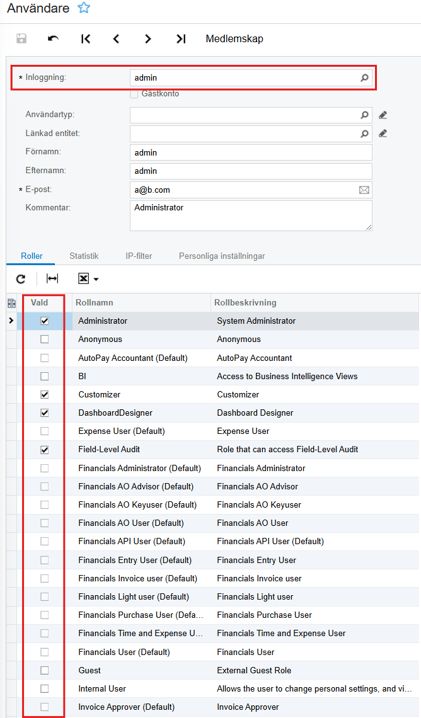Toggle the Gästkonto checkbox

(134, 94)
